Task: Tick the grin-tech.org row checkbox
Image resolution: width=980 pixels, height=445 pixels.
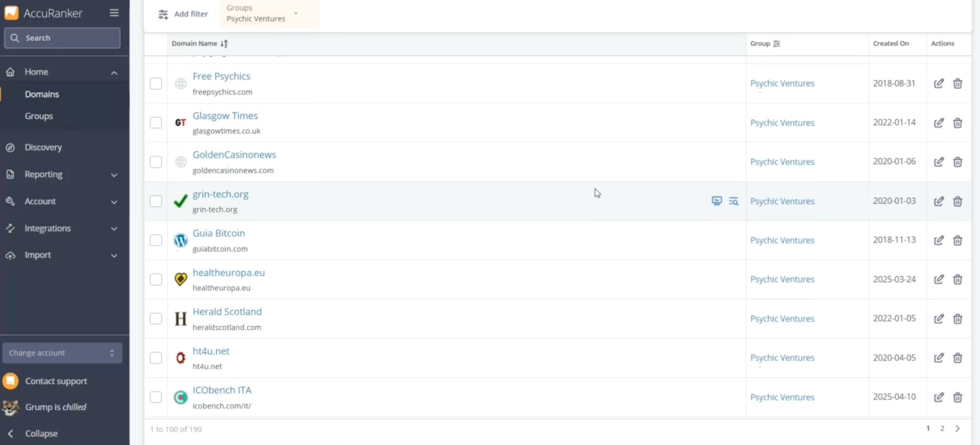Action: [156, 201]
